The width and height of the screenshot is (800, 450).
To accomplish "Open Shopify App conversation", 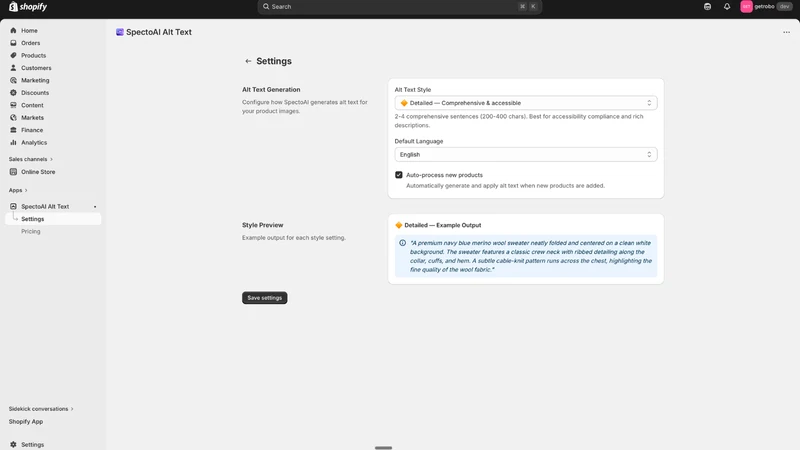I will coord(26,421).
